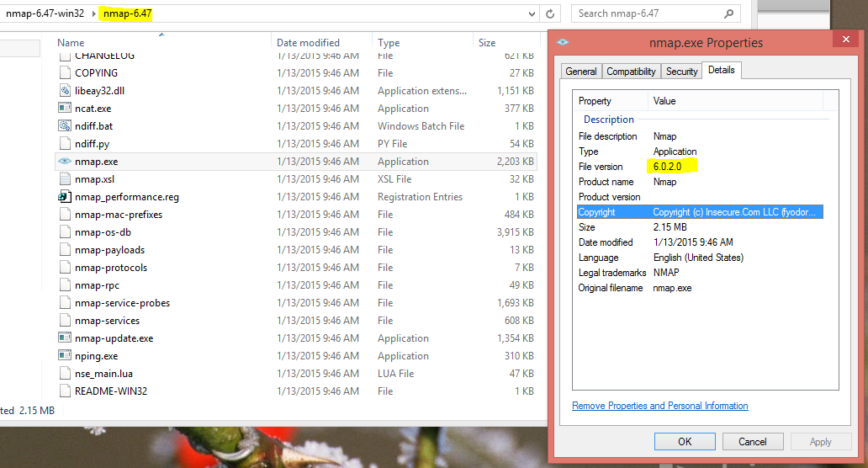Click the nmap.xsl file icon

pos(65,179)
